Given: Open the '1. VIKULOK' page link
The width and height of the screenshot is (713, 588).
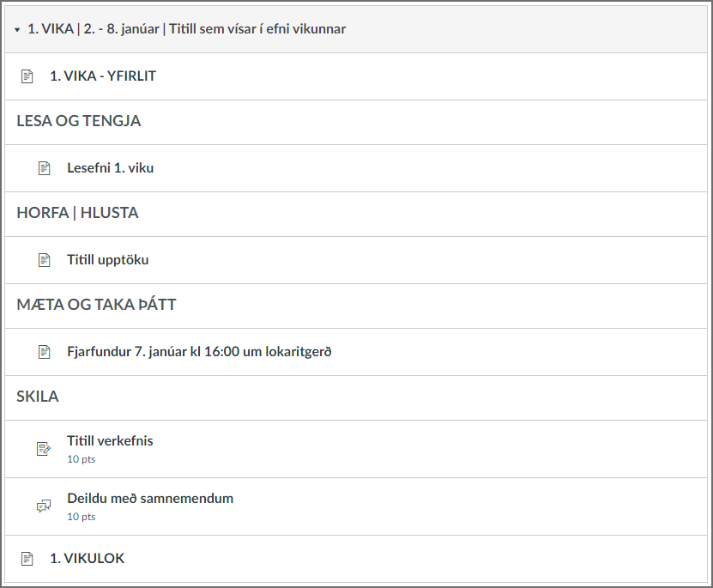Looking at the screenshot, I should click(x=87, y=558).
